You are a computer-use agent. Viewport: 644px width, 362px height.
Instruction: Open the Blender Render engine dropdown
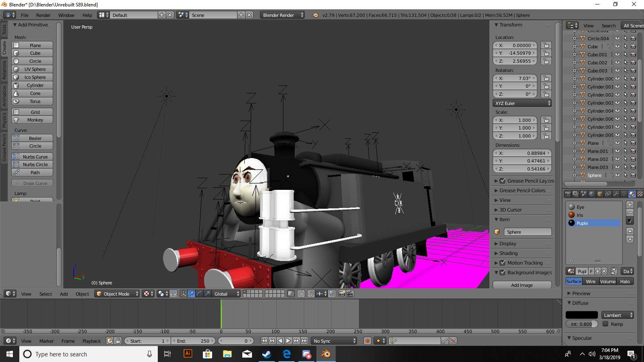[x=283, y=15]
